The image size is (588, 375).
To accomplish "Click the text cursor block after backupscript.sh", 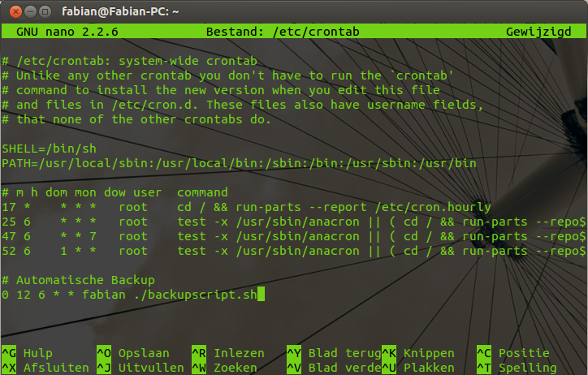I will 261,294.
